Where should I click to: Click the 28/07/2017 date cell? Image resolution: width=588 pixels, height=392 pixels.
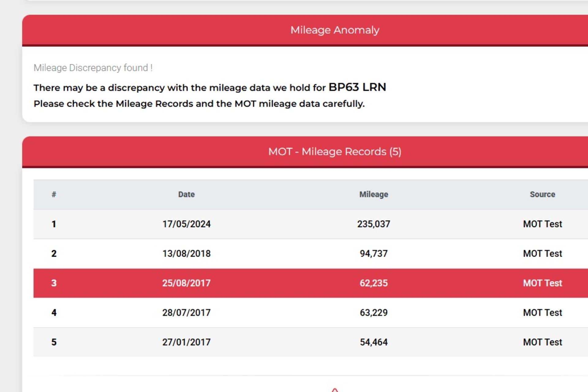(x=186, y=312)
